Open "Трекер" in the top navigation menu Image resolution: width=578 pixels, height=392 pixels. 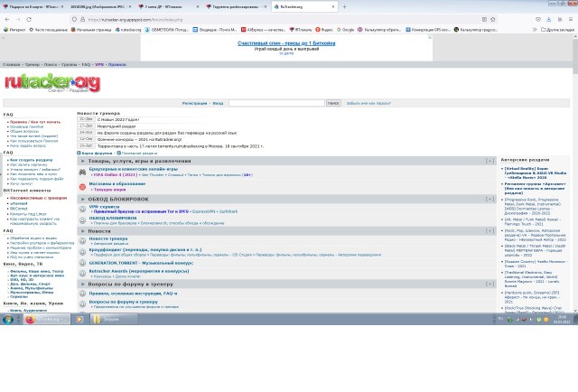32,65
